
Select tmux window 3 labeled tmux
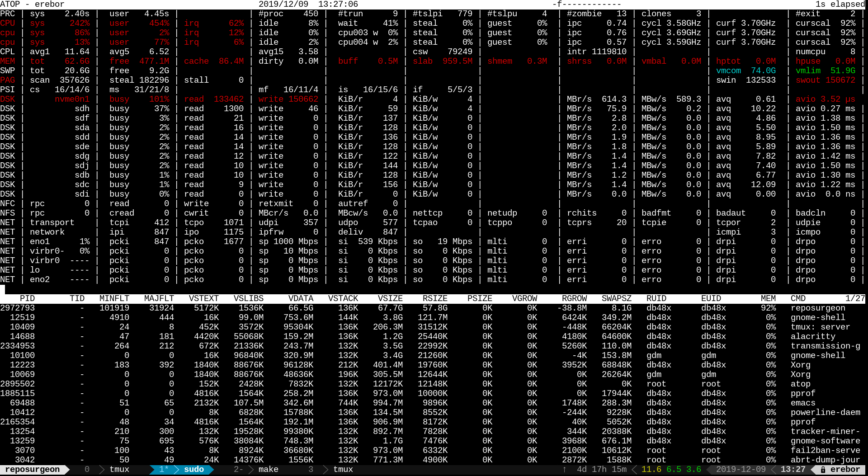point(330,470)
